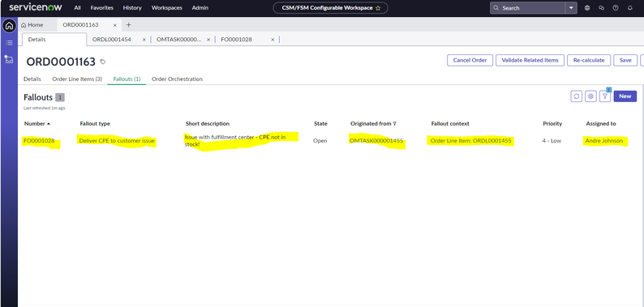Click the '4 - Low' priority cell
Viewport: 644px width, 307px height.
[x=552, y=141]
